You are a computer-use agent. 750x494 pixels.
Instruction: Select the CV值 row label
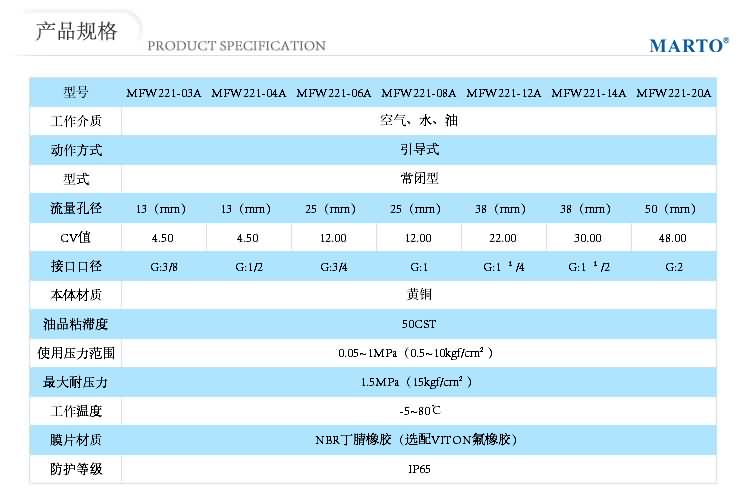tap(76, 238)
